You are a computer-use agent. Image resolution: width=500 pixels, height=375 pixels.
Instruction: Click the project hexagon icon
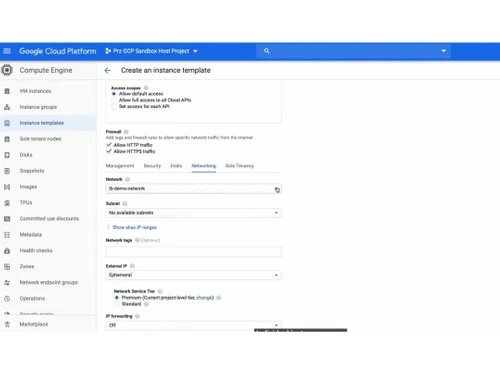coord(108,51)
